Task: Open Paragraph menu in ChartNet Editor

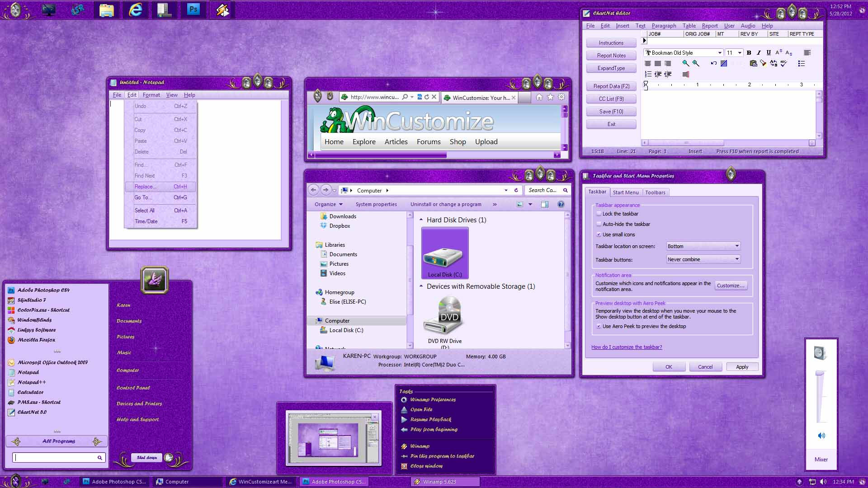Action: 664,26
